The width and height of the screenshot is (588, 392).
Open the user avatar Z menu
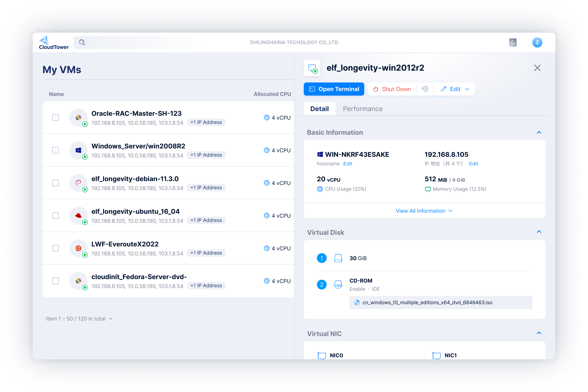point(537,42)
